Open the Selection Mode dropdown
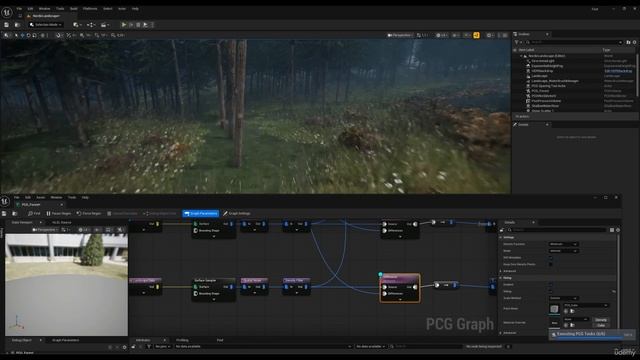 pos(46,25)
